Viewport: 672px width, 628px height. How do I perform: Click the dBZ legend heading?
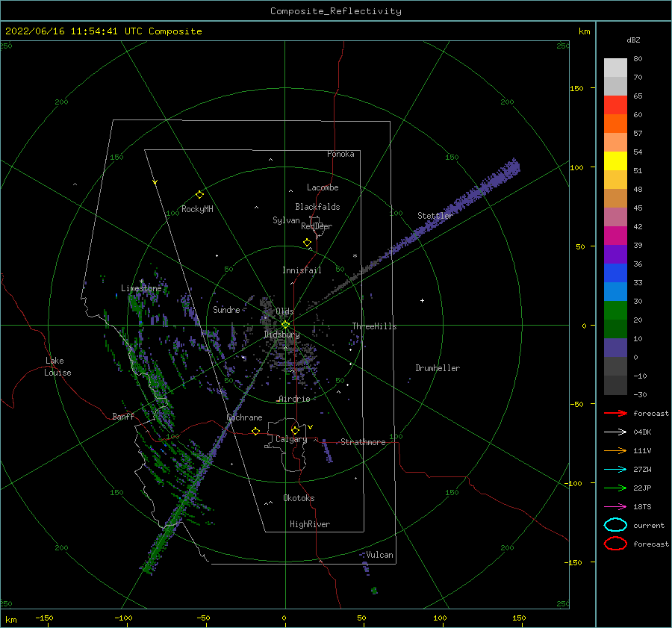pyautogui.click(x=633, y=40)
